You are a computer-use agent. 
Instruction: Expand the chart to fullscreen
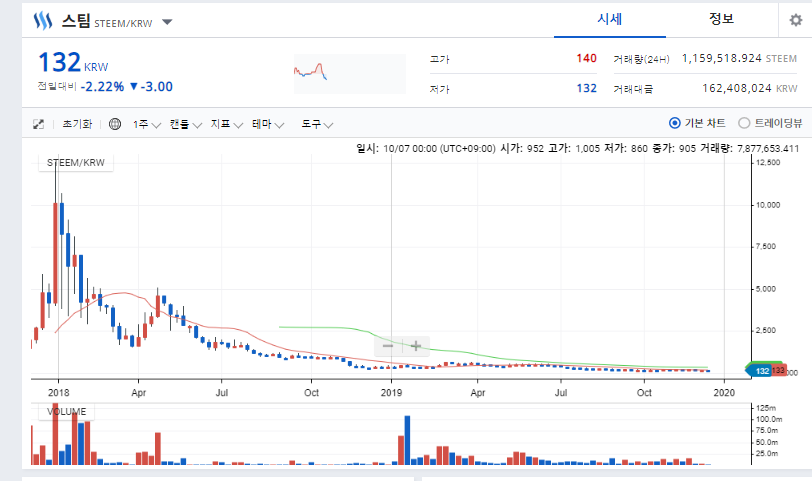[38, 124]
